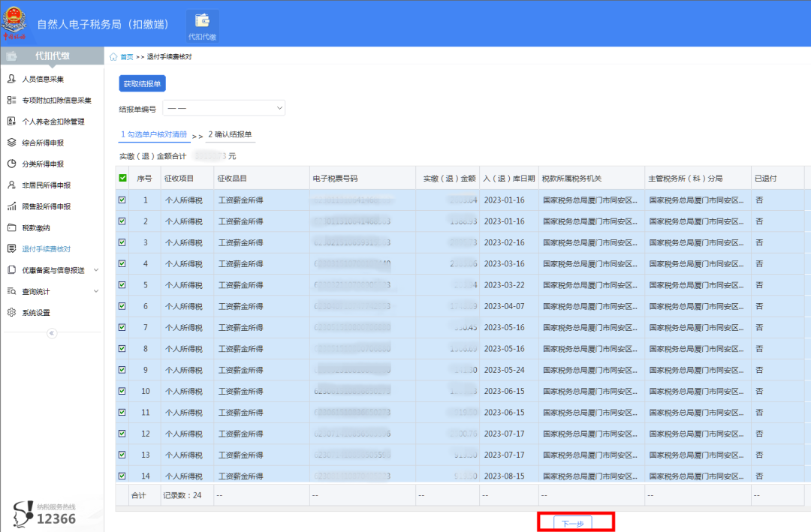The image size is (811, 532).
Task: Click the 税款缴纳 folder icon
Action: pos(11,227)
